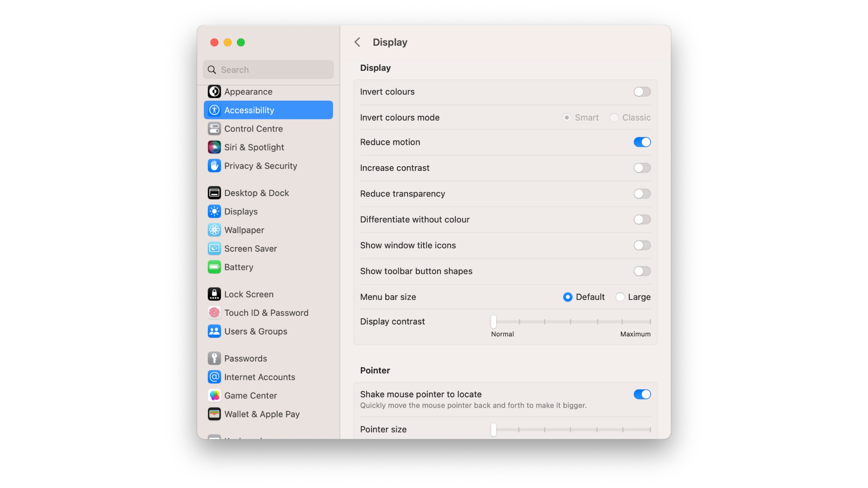Navigate back from Display view
The image size is (868, 488).
tap(357, 42)
